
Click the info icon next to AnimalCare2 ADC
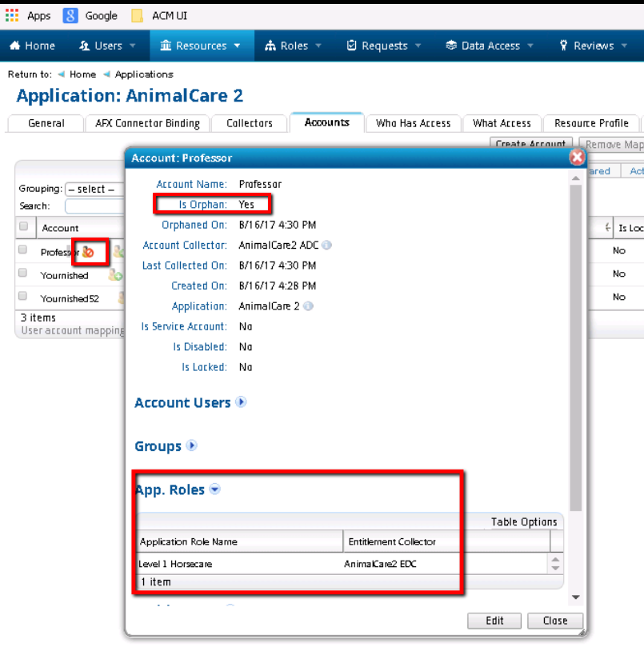click(327, 246)
